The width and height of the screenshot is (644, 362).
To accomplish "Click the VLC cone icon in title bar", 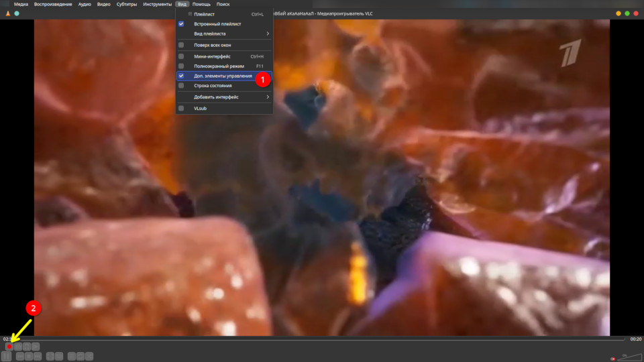I will click(7, 13).
